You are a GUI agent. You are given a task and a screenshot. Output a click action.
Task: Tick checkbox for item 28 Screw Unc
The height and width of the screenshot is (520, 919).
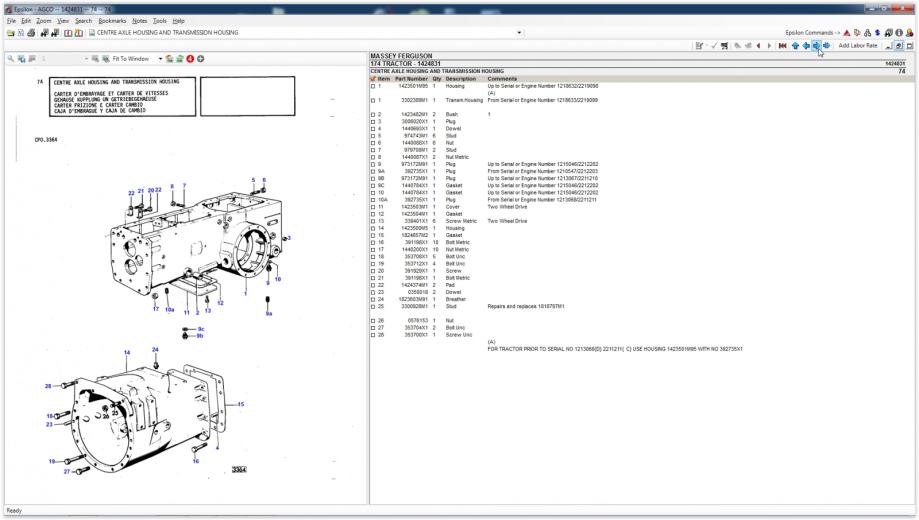(x=373, y=335)
